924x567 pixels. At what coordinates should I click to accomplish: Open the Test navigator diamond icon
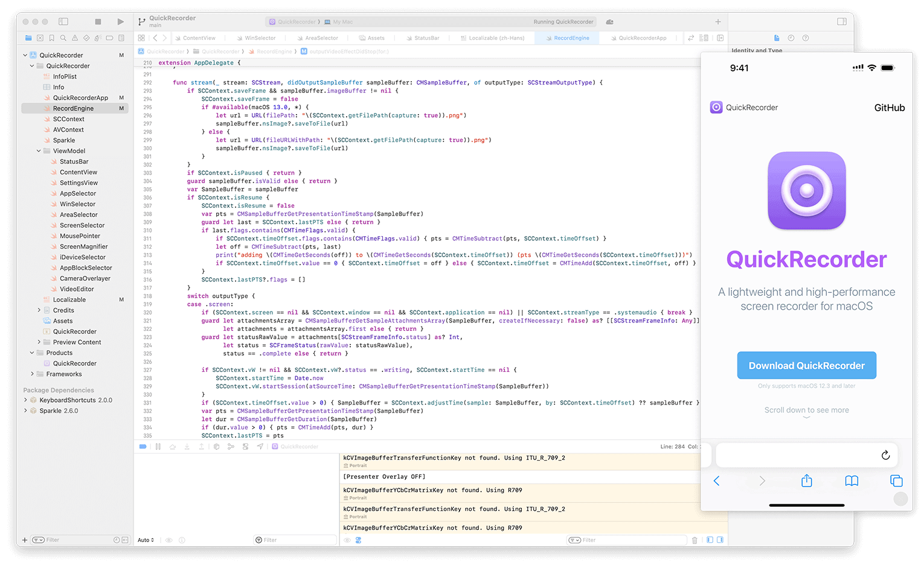(86, 38)
